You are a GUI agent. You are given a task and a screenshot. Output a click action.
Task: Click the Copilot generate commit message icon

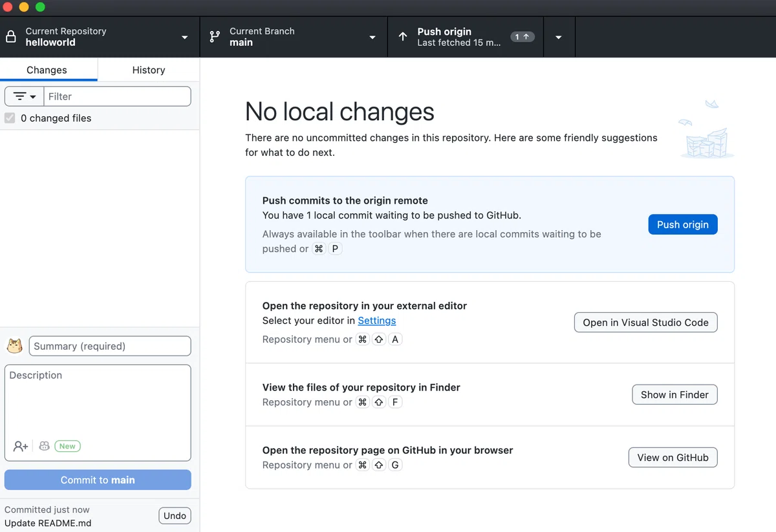point(44,446)
